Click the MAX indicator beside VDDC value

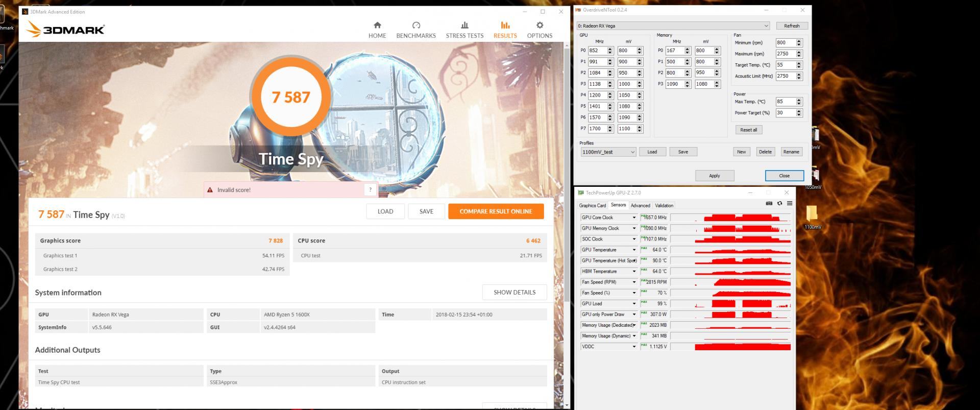(644, 346)
